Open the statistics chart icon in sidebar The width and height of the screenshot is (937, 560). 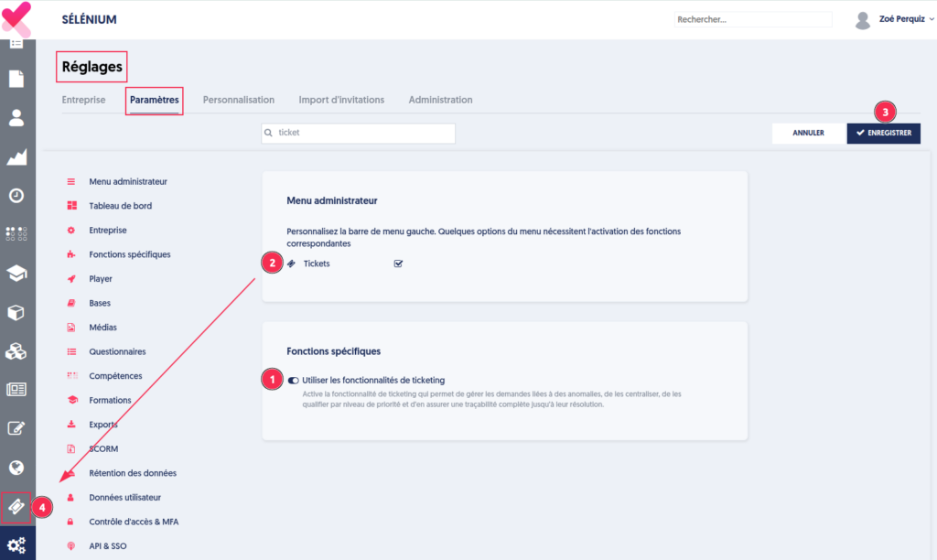[x=16, y=157]
